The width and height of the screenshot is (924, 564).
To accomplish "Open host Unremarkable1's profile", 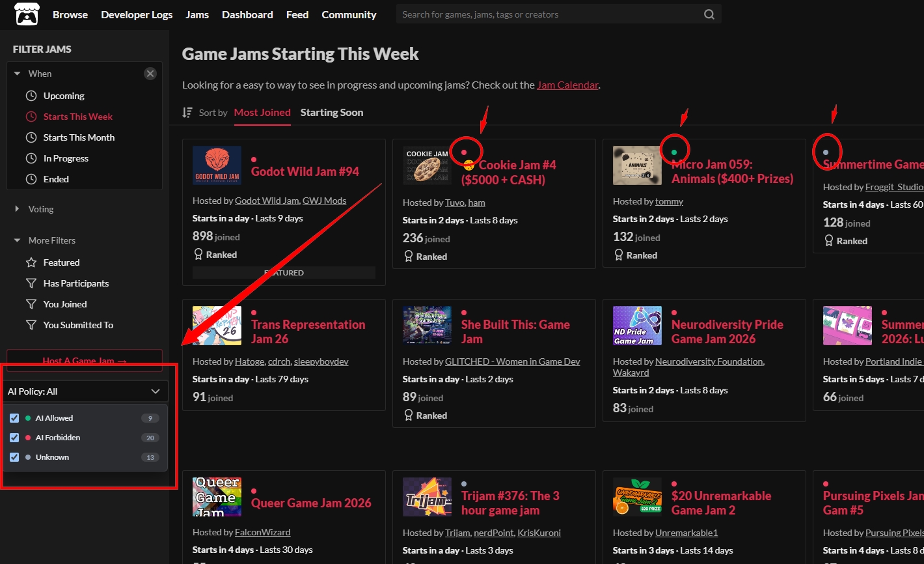I will (x=686, y=532).
